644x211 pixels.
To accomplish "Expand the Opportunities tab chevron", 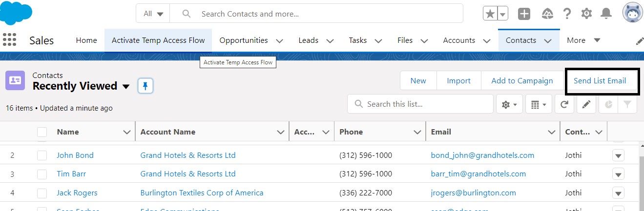I will pyautogui.click(x=280, y=41).
